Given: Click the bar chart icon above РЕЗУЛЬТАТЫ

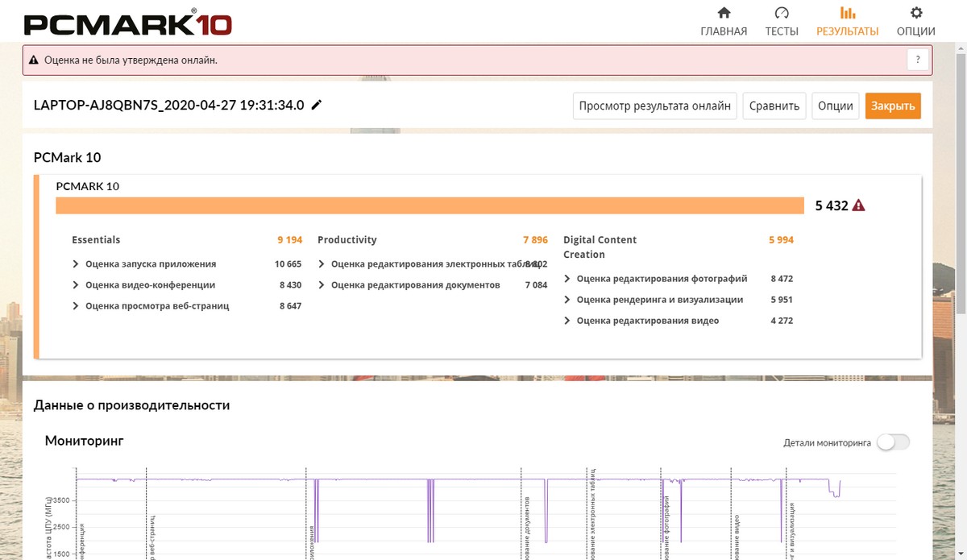Looking at the screenshot, I should coord(847,13).
